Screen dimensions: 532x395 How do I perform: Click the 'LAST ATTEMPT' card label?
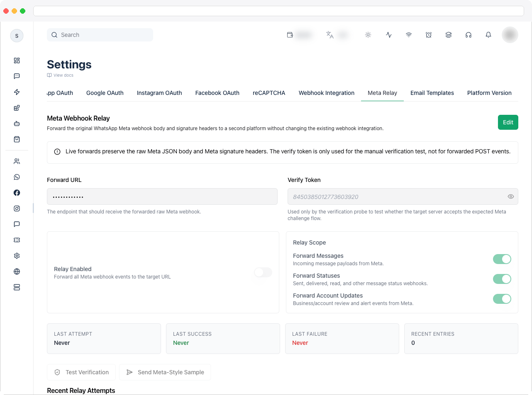73,334
